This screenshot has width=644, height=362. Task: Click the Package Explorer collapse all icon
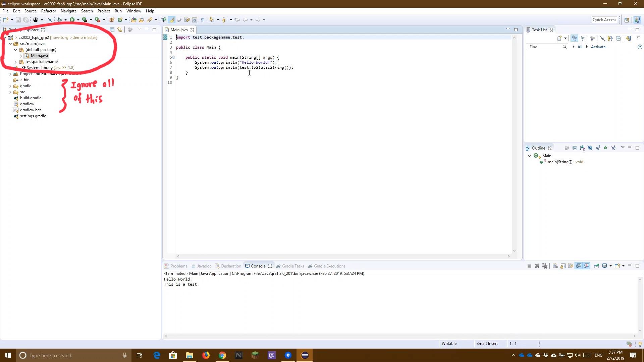(x=112, y=29)
